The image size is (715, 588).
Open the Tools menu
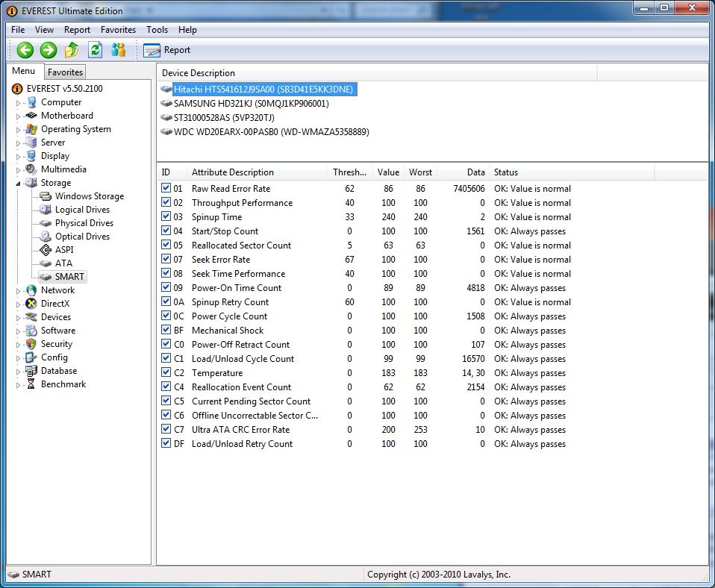click(157, 30)
